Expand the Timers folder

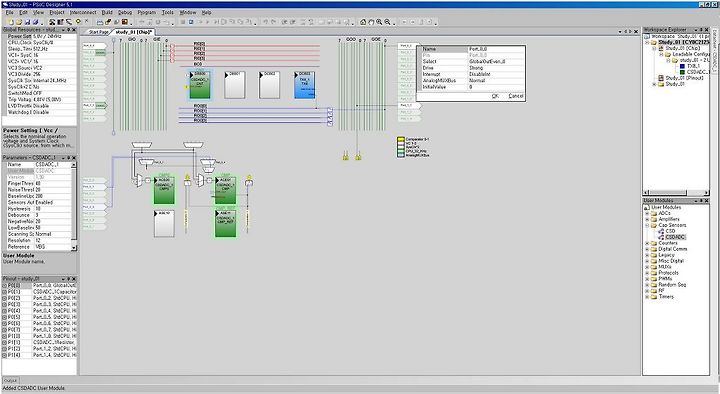tap(647, 297)
